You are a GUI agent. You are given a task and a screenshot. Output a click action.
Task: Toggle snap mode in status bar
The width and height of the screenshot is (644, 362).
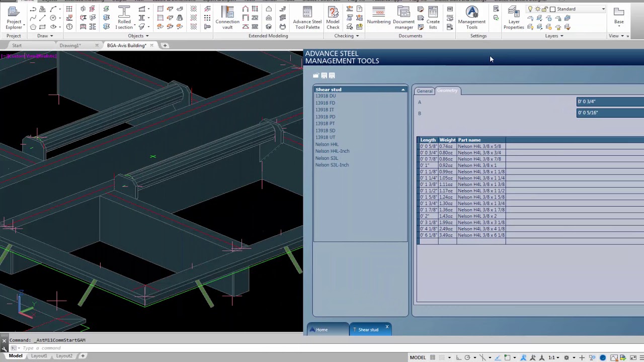tap(441, 357)
